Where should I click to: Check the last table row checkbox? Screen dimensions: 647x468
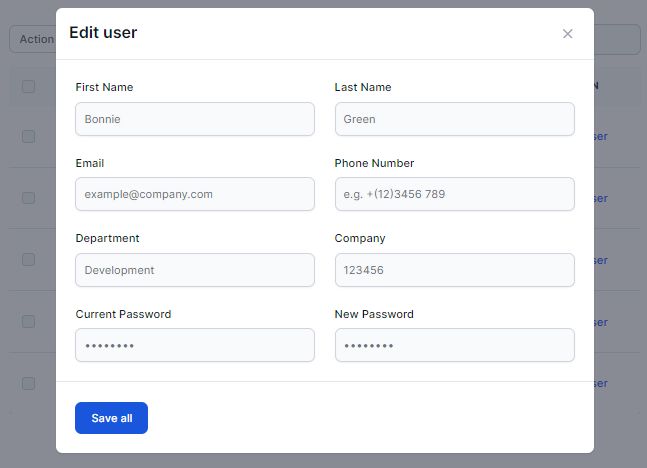(x=28, y=383)
